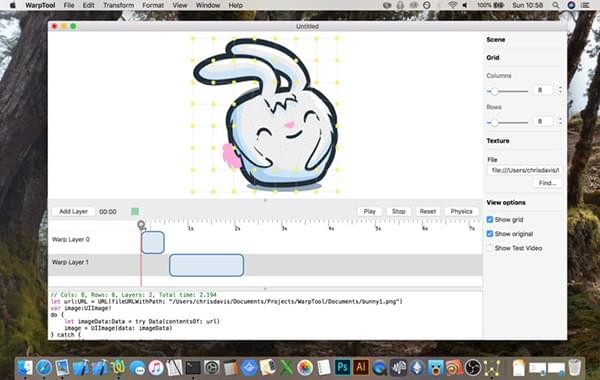The image size is (600, 380).
Task: Click the Add Layer button
Action: coord(73,211)
